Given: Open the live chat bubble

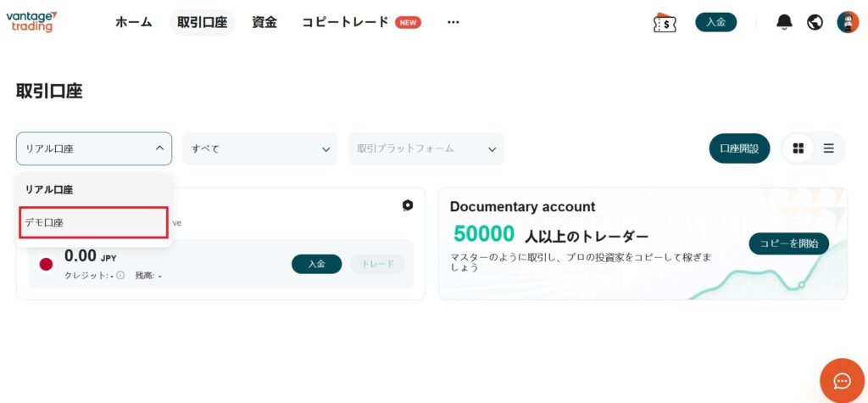Looking at the screenshot, I should (x=842, y=381).
